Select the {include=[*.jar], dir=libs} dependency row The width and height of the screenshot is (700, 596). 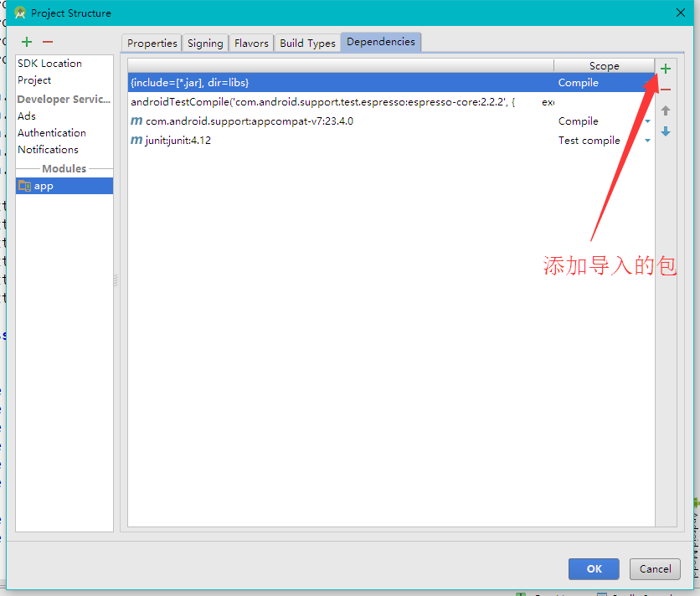[x=391, y=83]
